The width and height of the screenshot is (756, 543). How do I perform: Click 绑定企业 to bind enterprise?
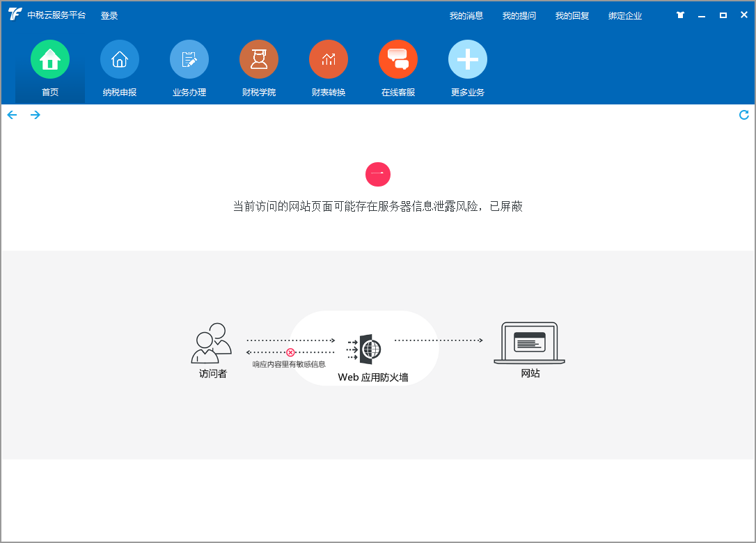[x=625, y=16]
